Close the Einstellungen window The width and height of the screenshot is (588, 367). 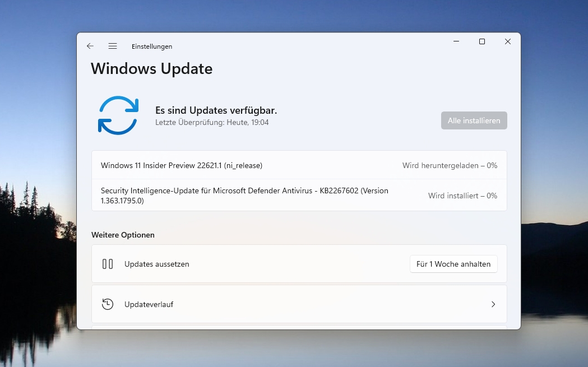tap(508, 41)
